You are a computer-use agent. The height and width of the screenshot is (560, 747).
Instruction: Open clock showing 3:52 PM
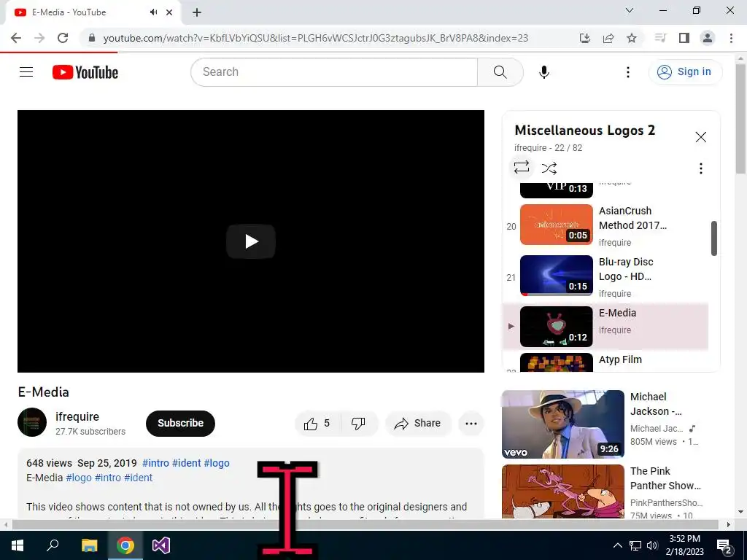(x=684, y=545)
